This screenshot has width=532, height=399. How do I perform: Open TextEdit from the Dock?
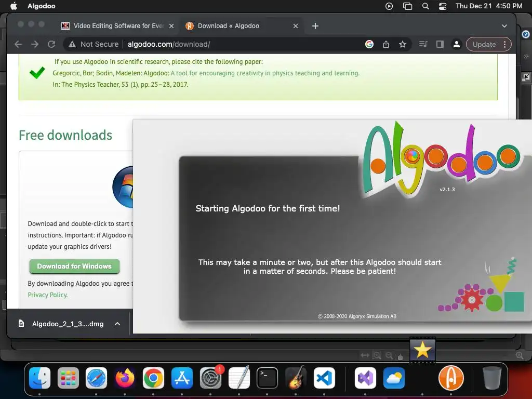(x=239, y=378)
